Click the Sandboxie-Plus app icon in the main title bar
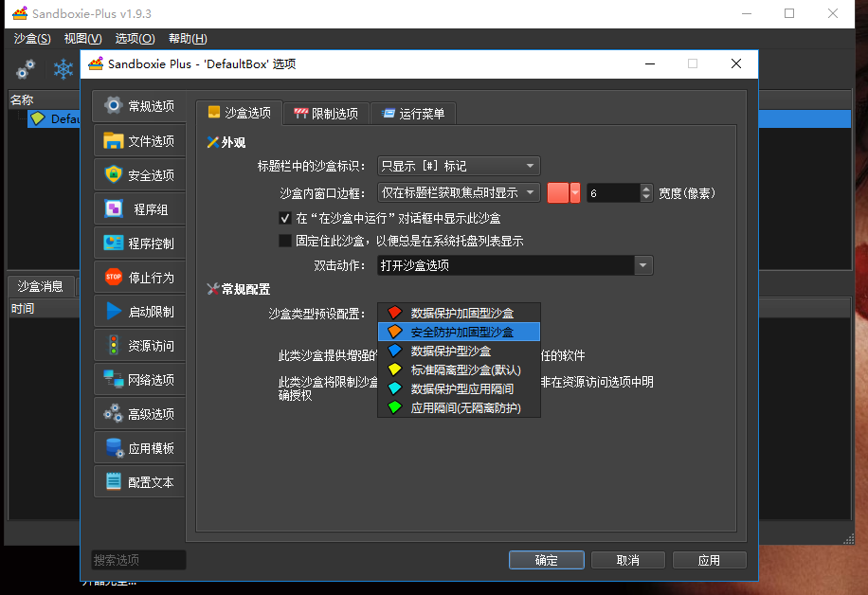The height and width of the screenshot is (595, 868). point(20,13)
